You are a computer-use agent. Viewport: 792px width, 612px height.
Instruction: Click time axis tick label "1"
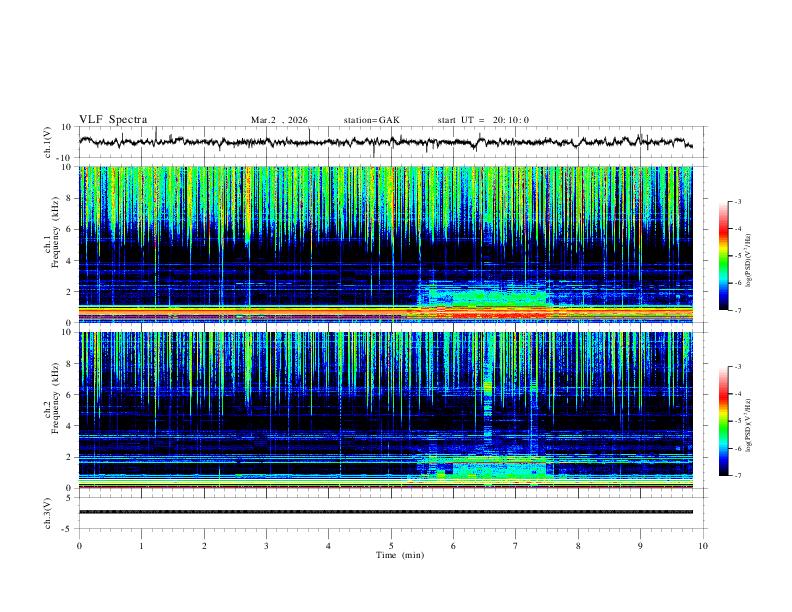pos(141,546)
